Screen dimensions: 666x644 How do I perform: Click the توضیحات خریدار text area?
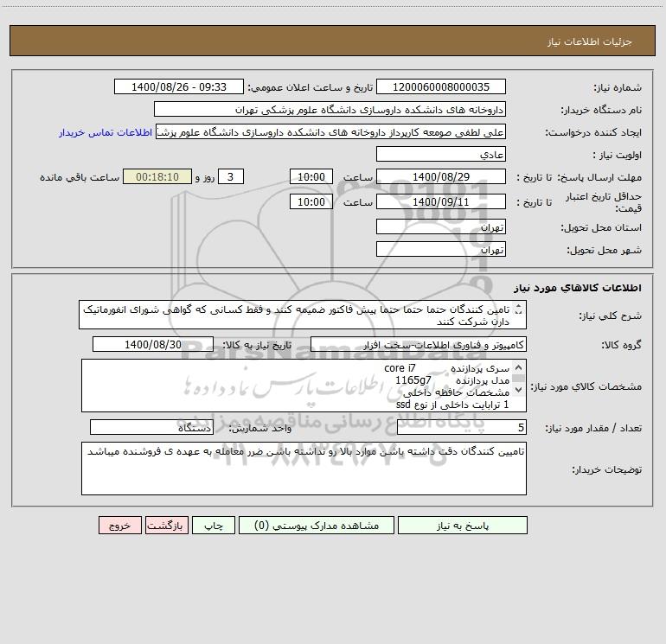tap(304, 469)
